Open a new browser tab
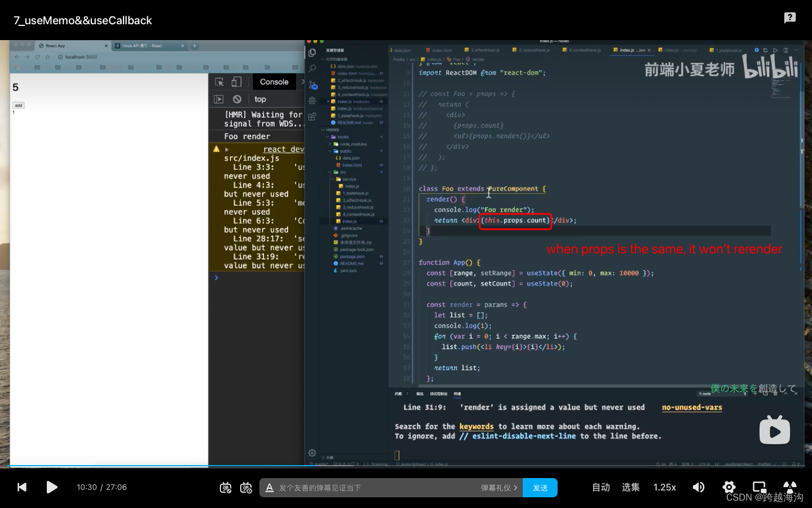 195,46
